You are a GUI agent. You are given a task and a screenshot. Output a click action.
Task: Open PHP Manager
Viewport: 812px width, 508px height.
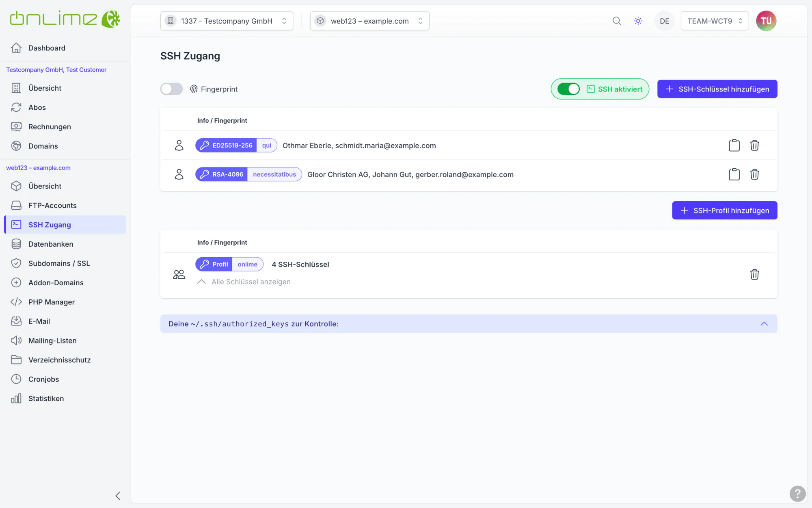click(x=65, y=302)
